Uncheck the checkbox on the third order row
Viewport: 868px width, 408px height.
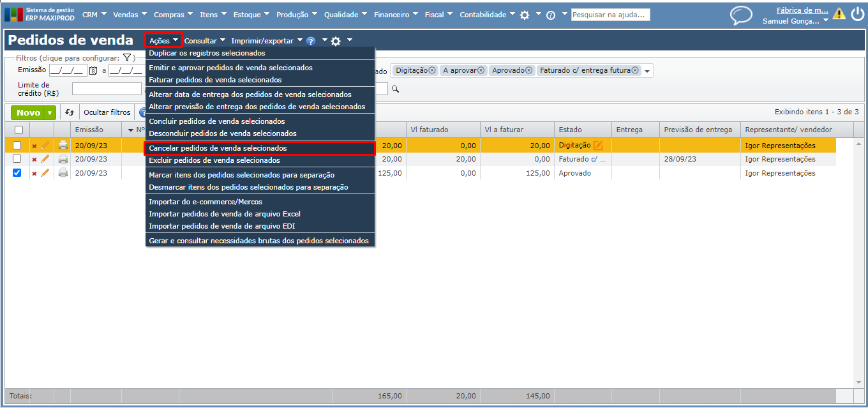click(17, 173)
